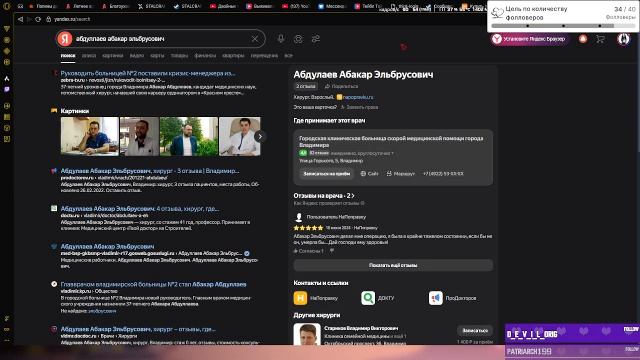Select the Карты search category tab
The width and height of the screenshot is (640, 360).
157,56
